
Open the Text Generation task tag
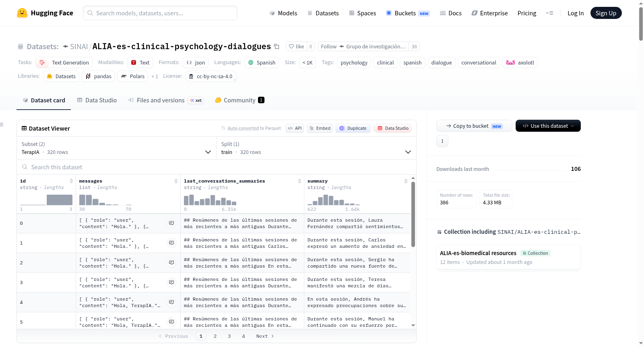(x=64, y=62)
